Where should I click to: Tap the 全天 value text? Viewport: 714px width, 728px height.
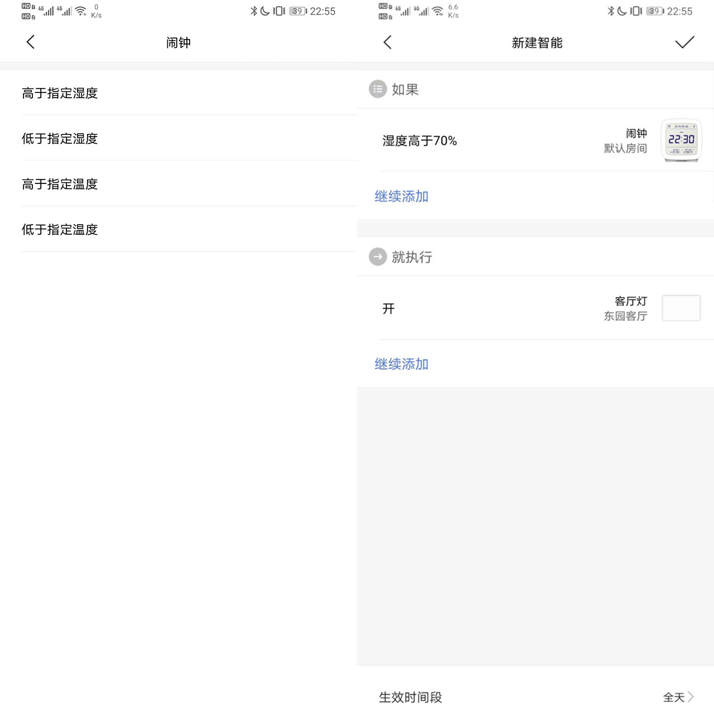tap(673, 697)
